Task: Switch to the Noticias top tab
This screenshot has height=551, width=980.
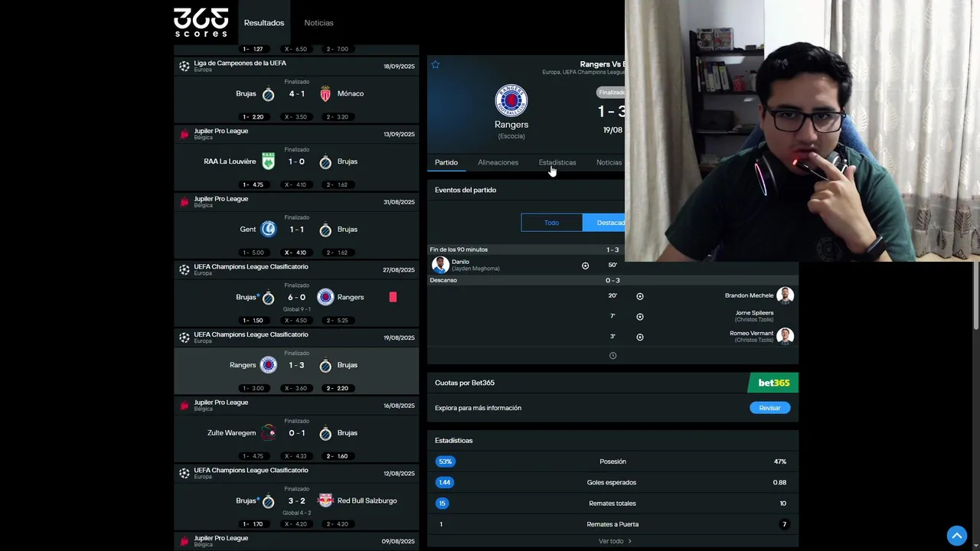Action: 318,23
